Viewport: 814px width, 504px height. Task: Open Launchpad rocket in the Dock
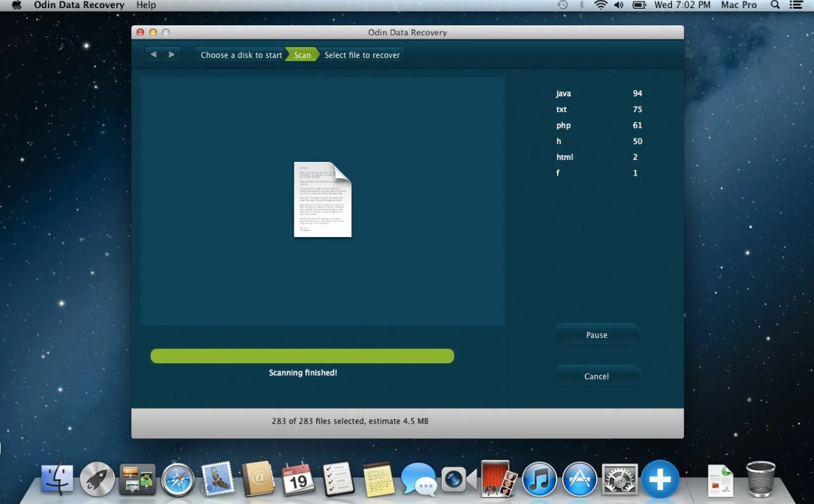[97, 478]
